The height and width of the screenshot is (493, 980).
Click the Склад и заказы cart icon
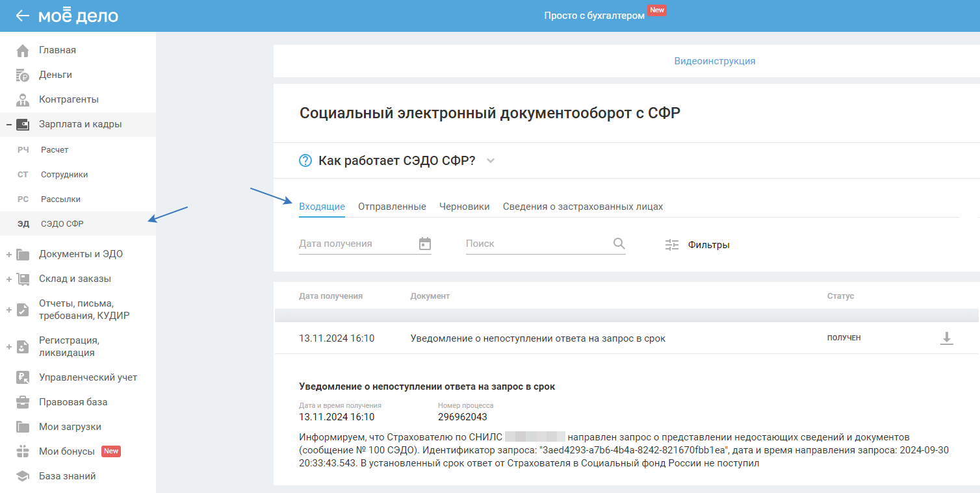pos(23,279)
